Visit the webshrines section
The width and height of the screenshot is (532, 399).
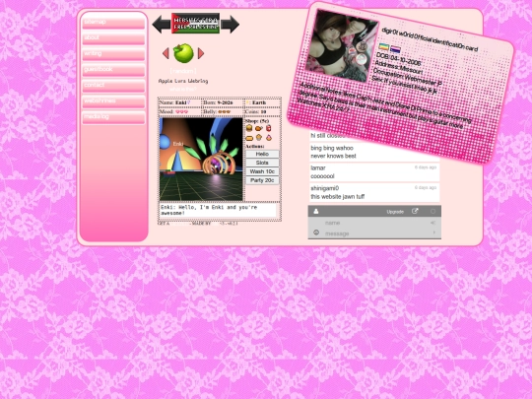point(113,101)
